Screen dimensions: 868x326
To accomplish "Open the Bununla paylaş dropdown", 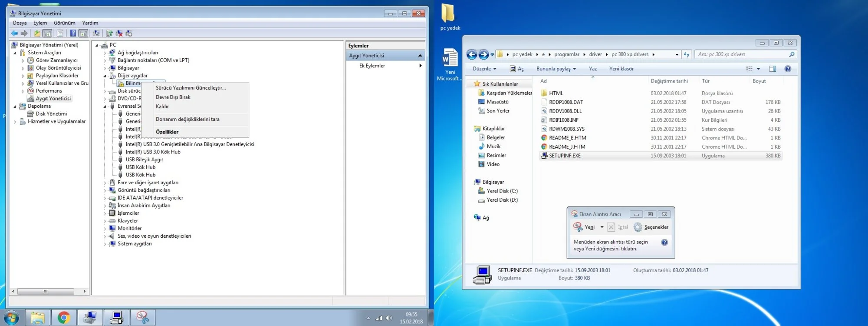I will coord(556,69).
